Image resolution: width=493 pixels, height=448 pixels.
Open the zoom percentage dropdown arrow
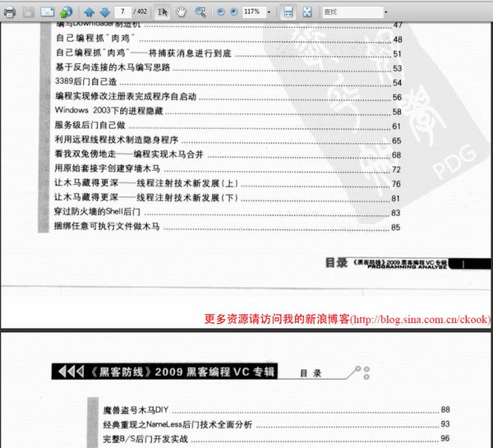269,12
